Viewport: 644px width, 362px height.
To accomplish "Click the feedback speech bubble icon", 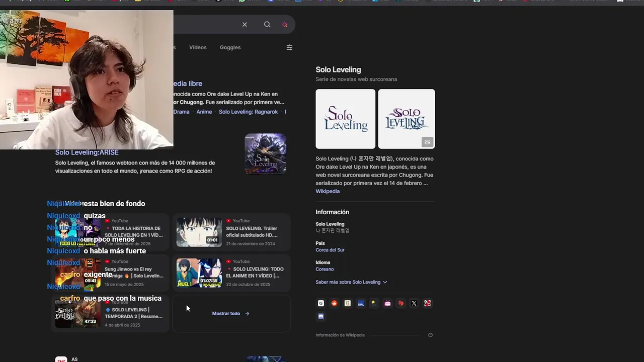I will [430, 335].
